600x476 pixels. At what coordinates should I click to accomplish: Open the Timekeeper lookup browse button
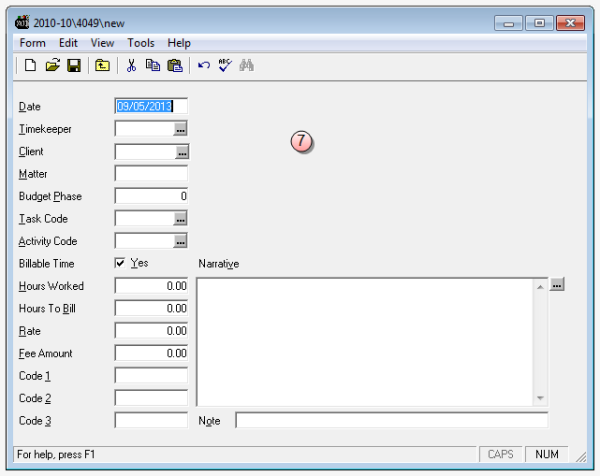point(181,129)
